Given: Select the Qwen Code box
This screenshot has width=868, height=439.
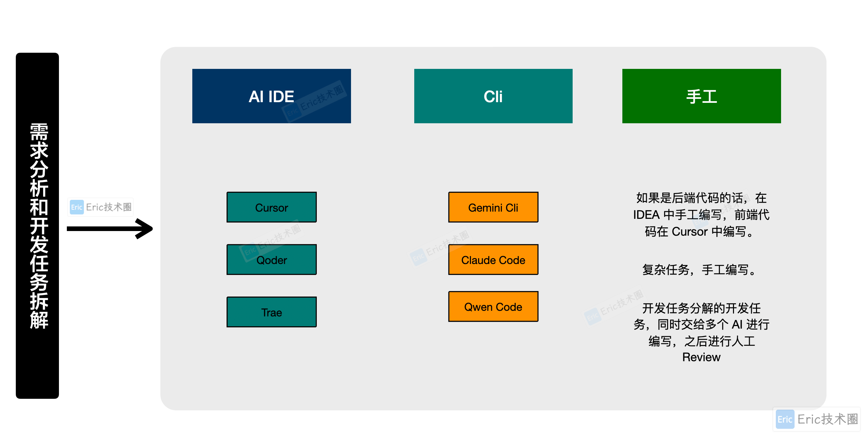Looking at the screenshot, I should (493, 306).
